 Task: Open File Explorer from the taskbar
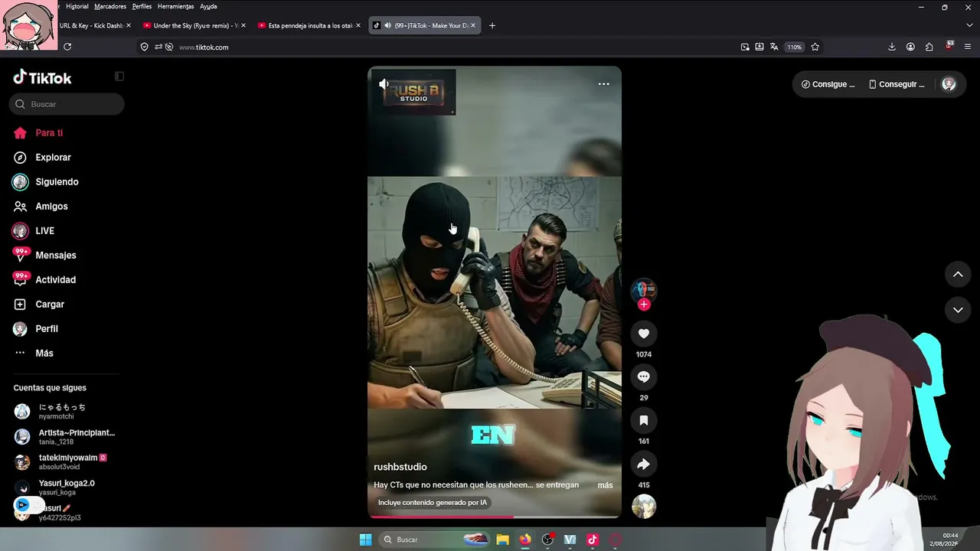(502, 540)
